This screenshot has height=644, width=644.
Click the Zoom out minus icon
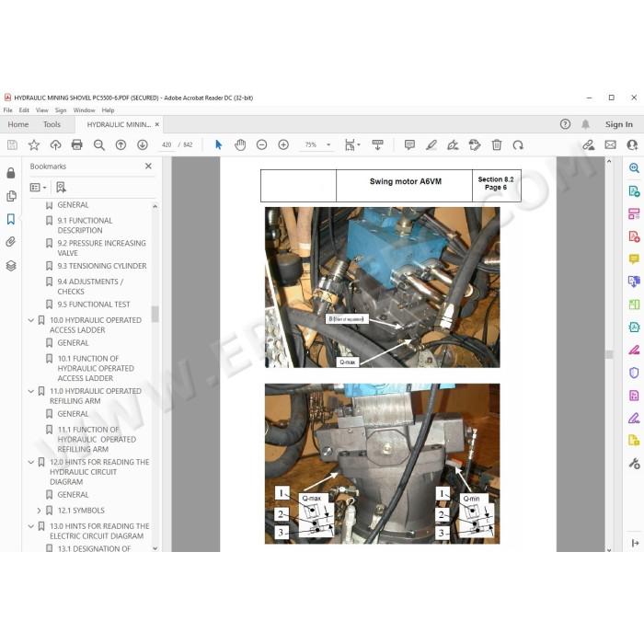pos(261,144)
